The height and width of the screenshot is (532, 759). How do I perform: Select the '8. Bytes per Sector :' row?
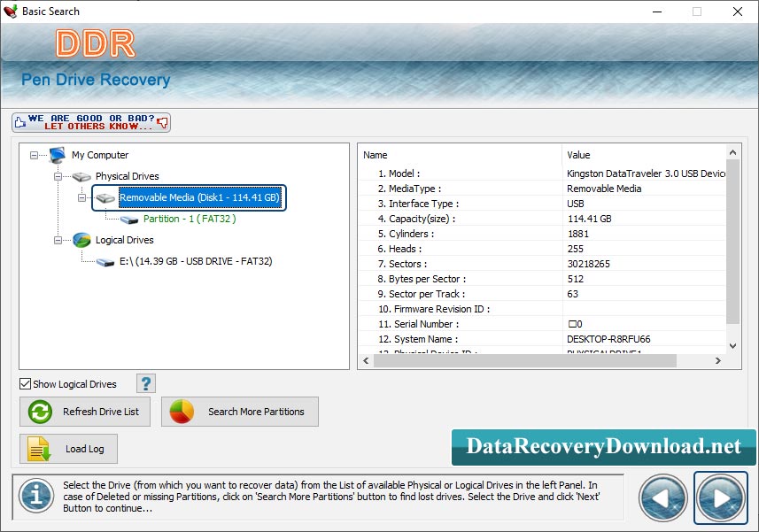pyautogui.click(x=542, y=279)
